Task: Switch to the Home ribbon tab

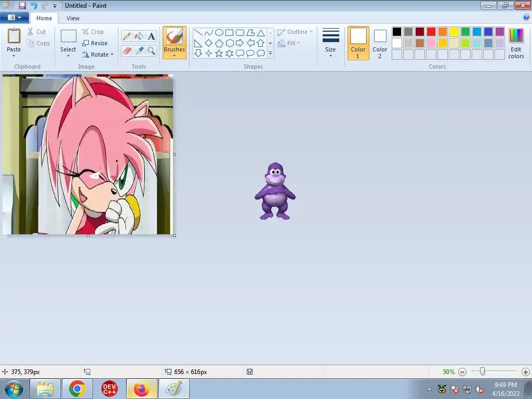Action: [44, 18]
